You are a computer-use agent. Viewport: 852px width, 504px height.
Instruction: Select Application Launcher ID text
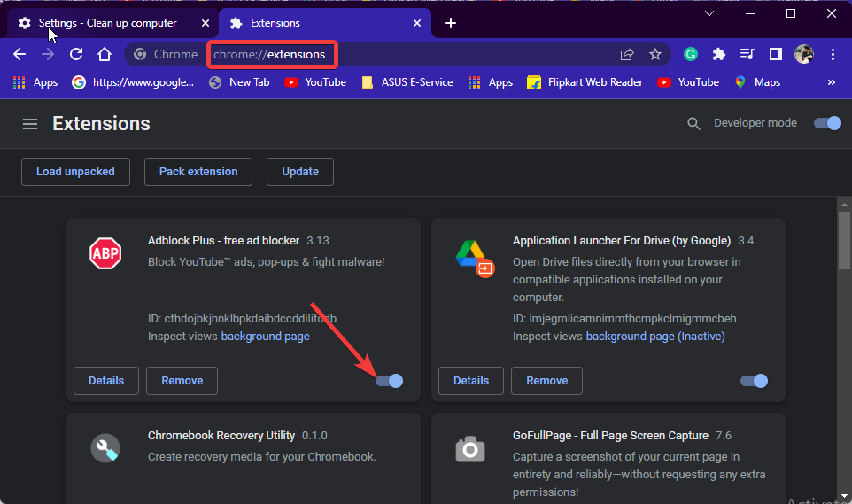(624, 319)
